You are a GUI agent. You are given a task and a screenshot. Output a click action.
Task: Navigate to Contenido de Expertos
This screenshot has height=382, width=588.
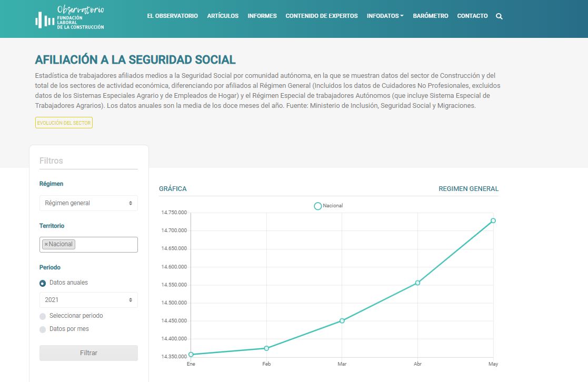[x=322, y=16]
